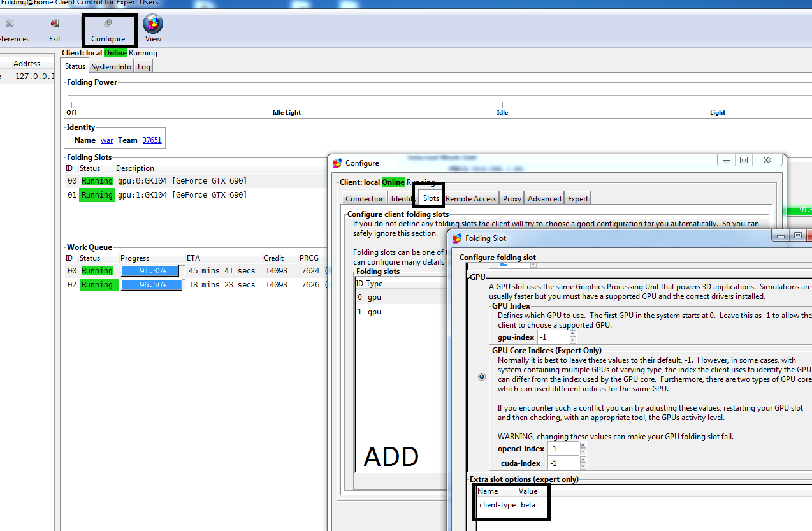Image resolution: width=812 pixels, height=531 pixels.
Task: Select work queue row 02
Action: click(196, 285)
